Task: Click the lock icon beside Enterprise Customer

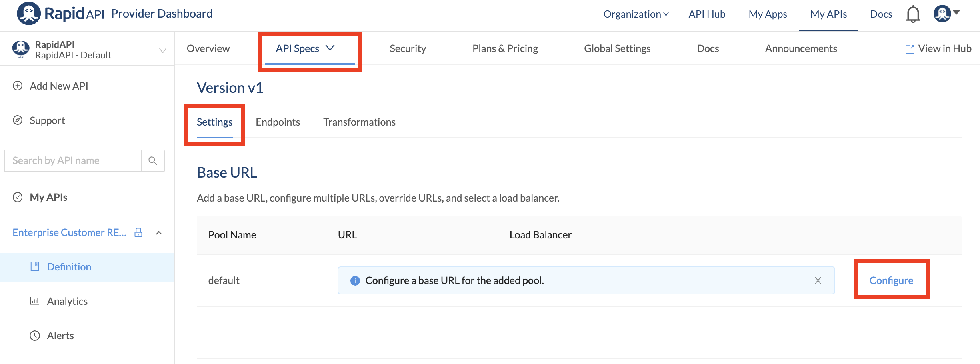Action: point(138,232)
